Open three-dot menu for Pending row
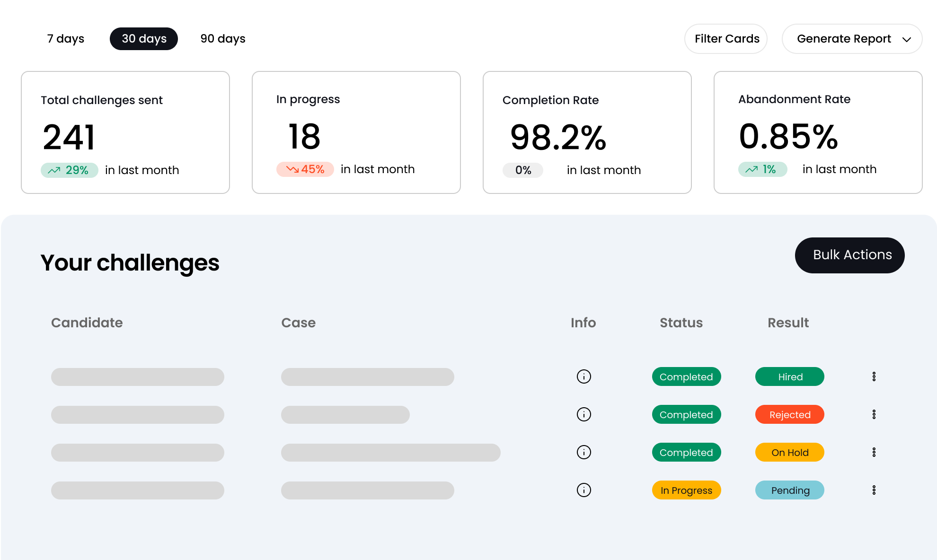Image resolution: width=937 pixels, height=560 pixels. coord(874,490)
